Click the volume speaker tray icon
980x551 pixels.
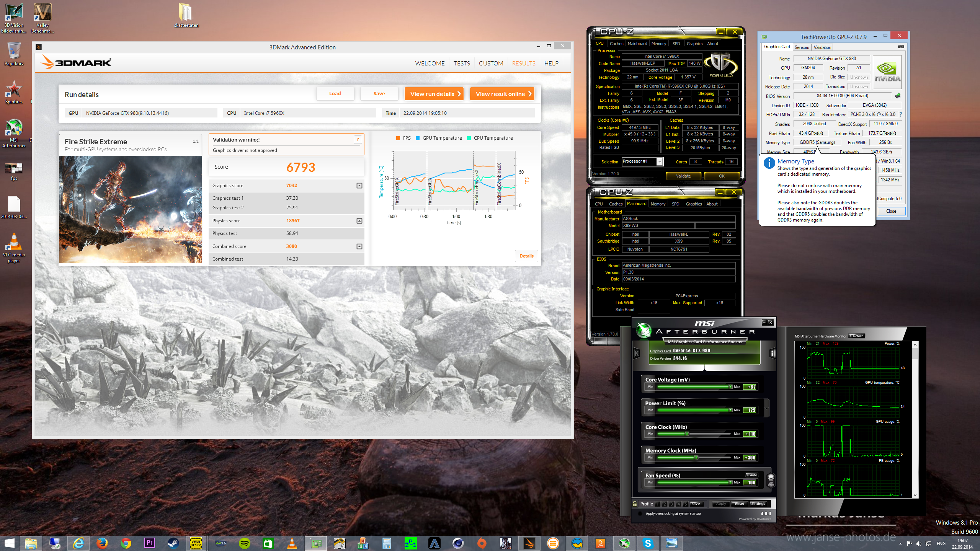pos(919,544)
